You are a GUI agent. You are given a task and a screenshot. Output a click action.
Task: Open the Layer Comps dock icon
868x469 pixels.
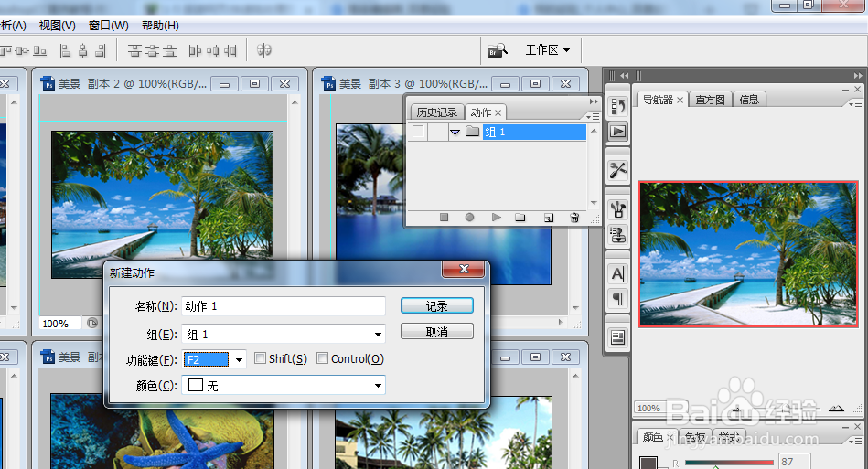pyautogui.click(x=617, y=337)
